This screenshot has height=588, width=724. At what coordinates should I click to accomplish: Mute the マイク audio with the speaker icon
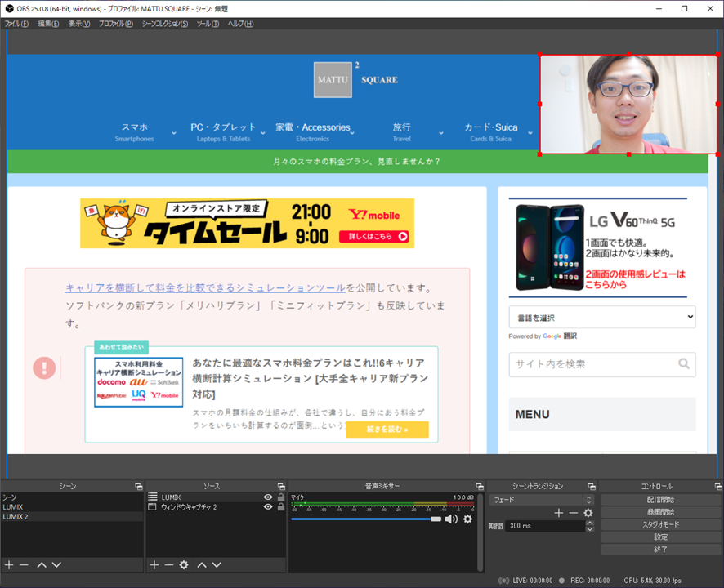pos(451,519)
